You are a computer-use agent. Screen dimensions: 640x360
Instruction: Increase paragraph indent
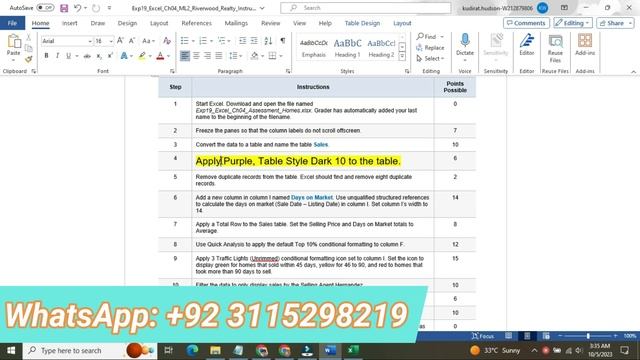click(254, 41)
